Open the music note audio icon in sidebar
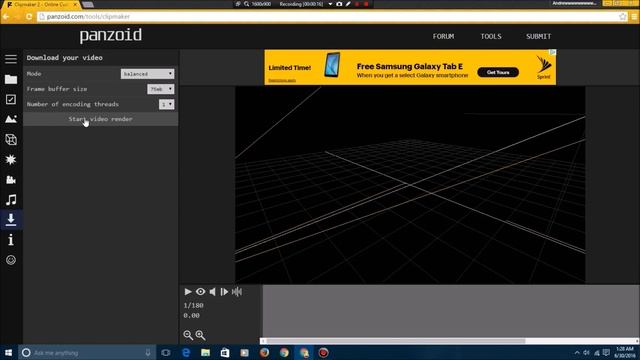The width and height of the screenshot is (640, 360). tap(11, 200)
